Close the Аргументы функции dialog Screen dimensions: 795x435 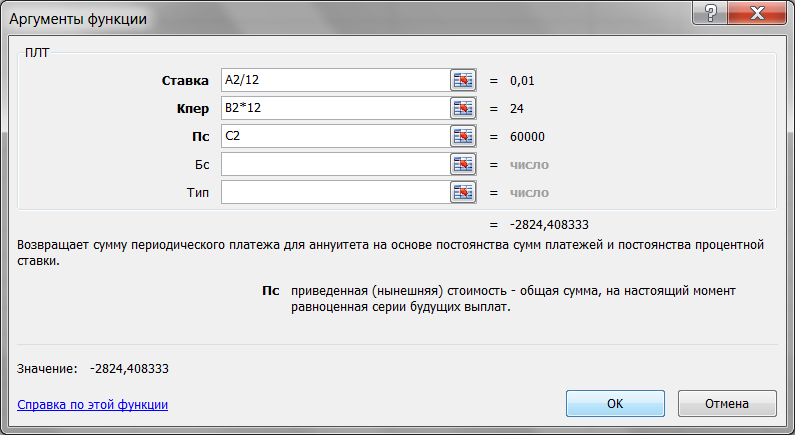pyautogui.click(x=757, y=13)
